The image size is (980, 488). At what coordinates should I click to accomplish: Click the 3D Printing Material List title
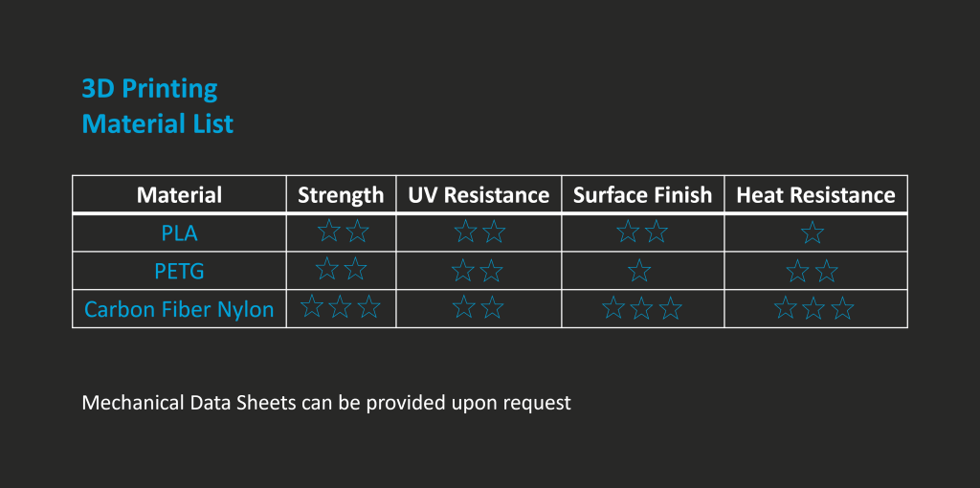pyautogui.click(x=157, y=106)
